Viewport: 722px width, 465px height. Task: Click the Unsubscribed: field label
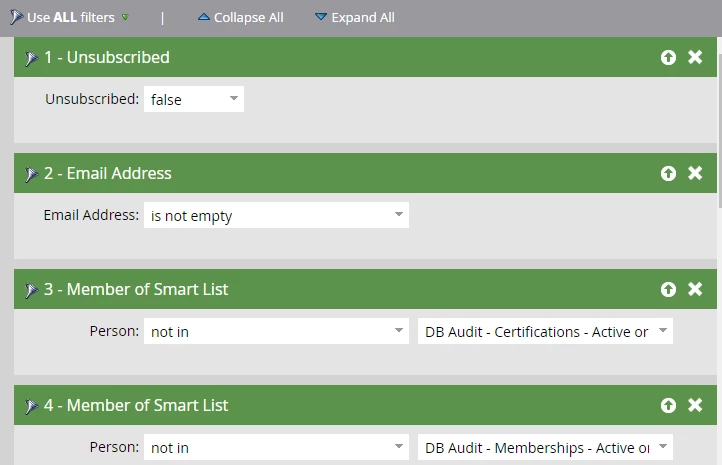(x=92, y=99)
